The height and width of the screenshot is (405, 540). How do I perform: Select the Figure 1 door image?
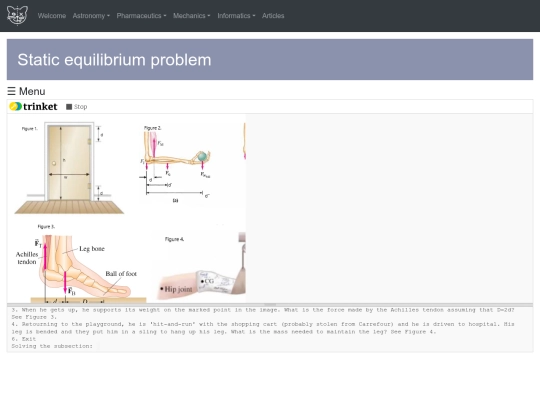[69, 168]
